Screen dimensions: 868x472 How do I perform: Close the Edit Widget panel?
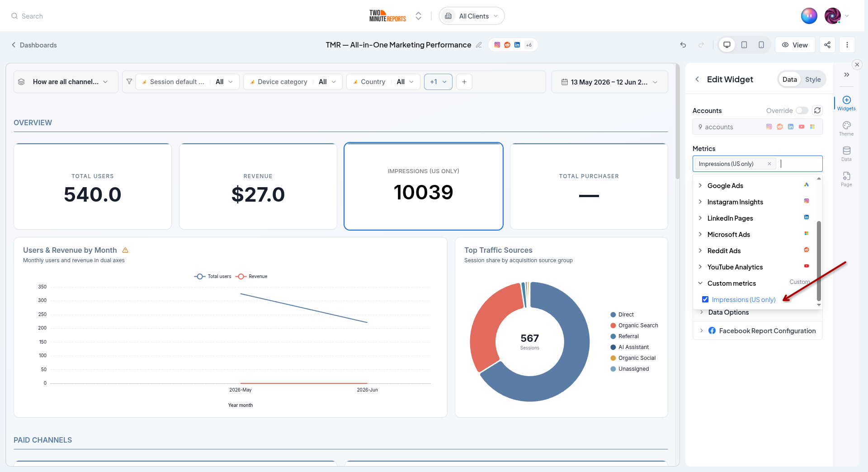tap(857, 65)
